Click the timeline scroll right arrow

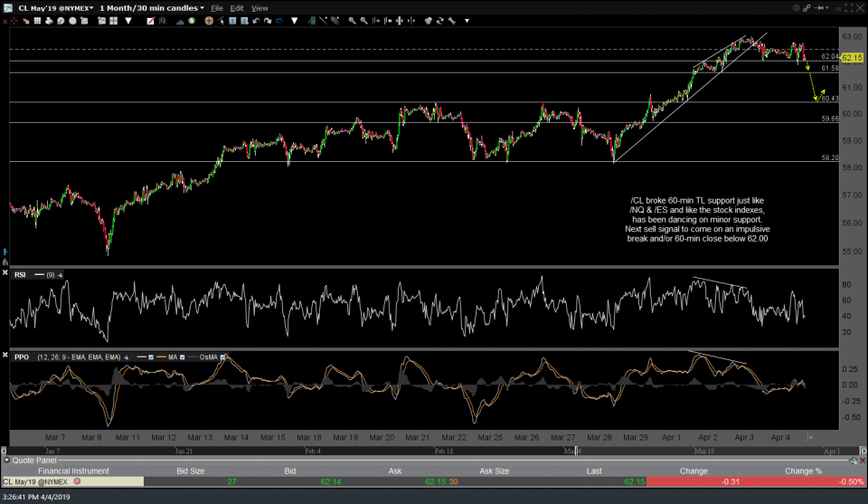click(863, 451)
